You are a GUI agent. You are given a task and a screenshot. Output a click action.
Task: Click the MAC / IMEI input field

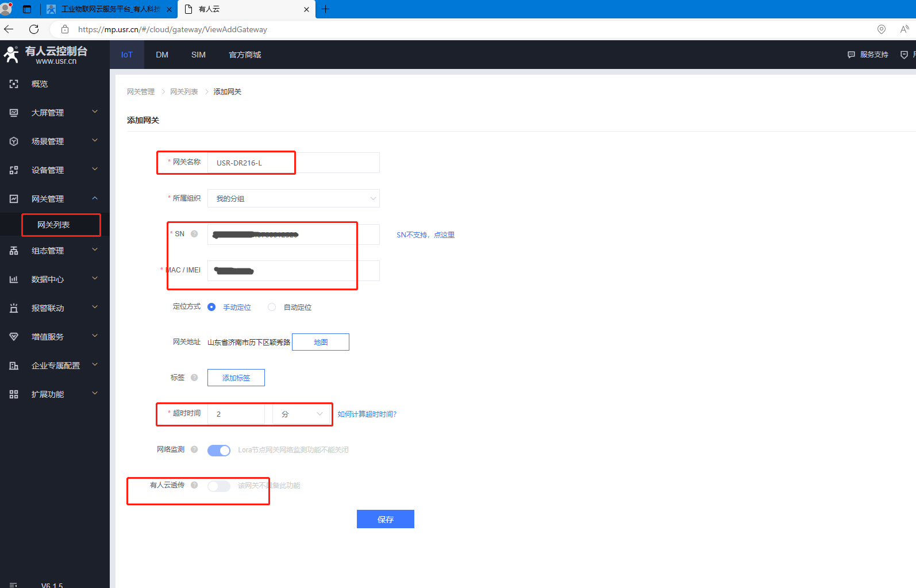pos(294,271)
